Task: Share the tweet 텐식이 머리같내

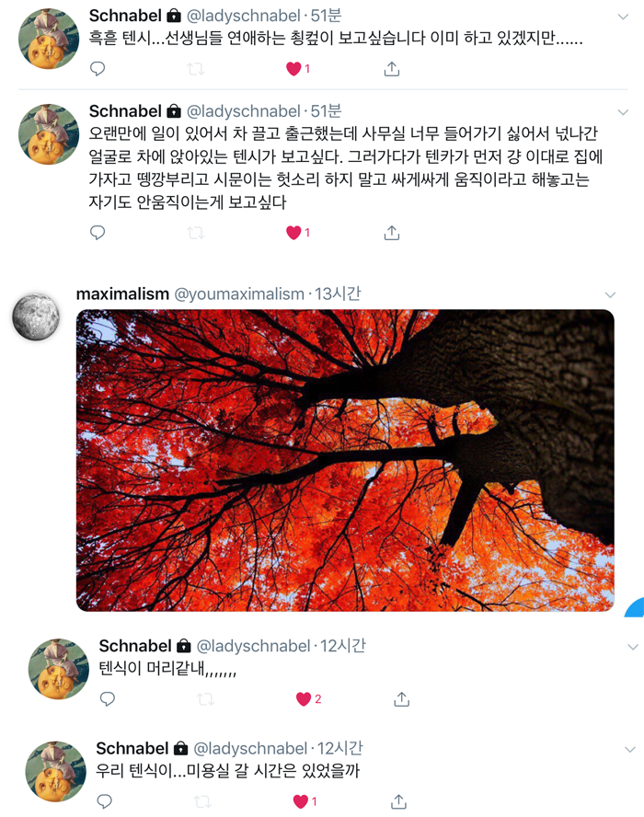Action: pyautogui.click(x=401, y=698)
